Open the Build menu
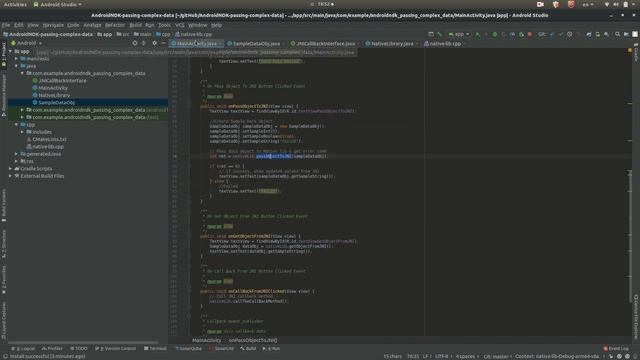The width and height of the screenshot is (640, 360). tap(136, 25)
